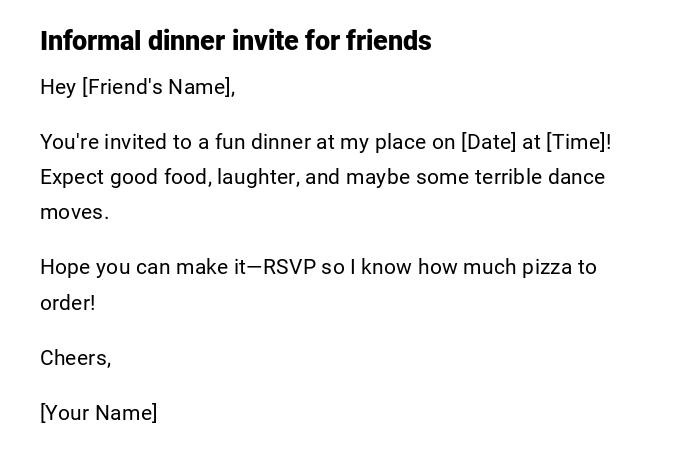The width and height of the screenshot is (700, 475).
Task: Place cursor on the word "laughter"
Action: (x=257, y=177)
